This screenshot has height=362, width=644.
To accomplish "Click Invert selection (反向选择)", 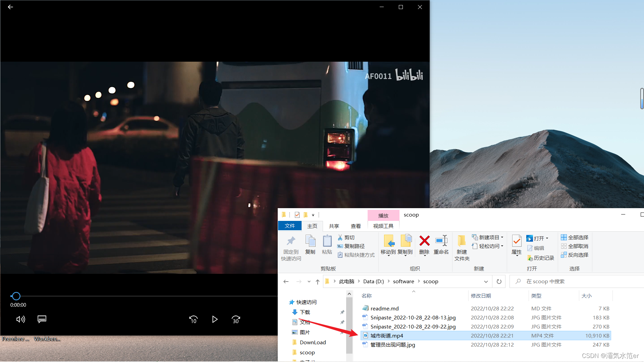I will (x=575, y=255).
